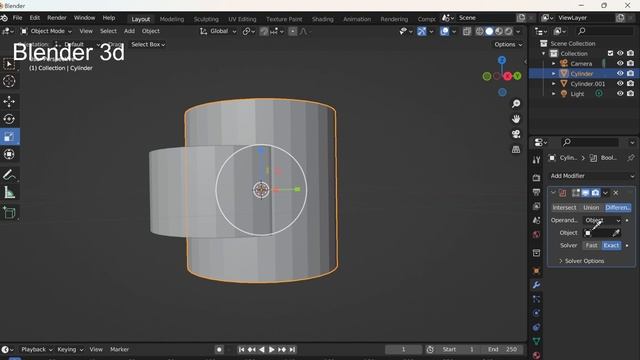This screenshot has width=640, height=360.
Task: Toggle modifier show in render camera icon
Action: [595, 193]
